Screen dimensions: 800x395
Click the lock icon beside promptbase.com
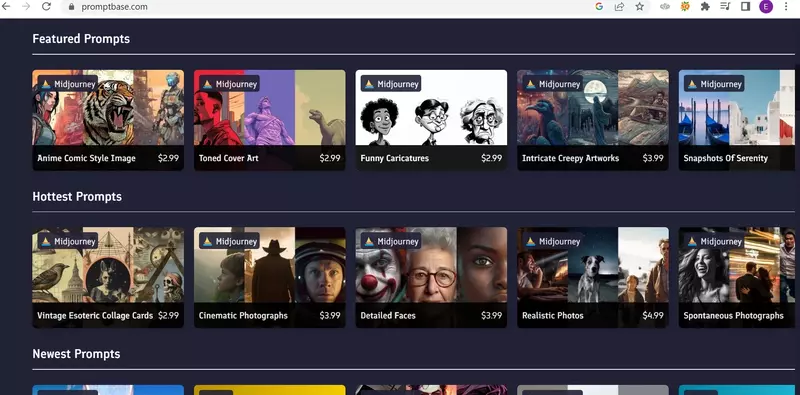[71, 7]
